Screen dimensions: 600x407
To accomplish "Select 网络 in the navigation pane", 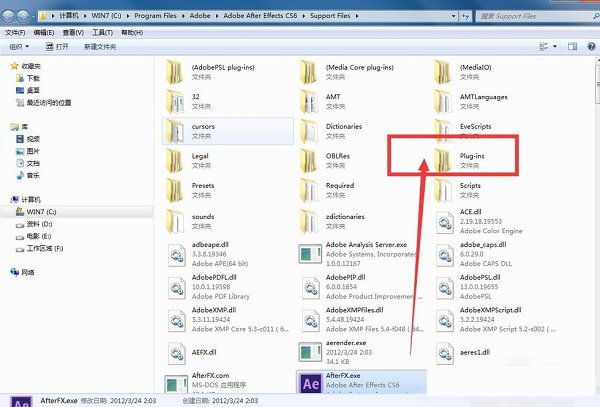I will pos(23,272).
